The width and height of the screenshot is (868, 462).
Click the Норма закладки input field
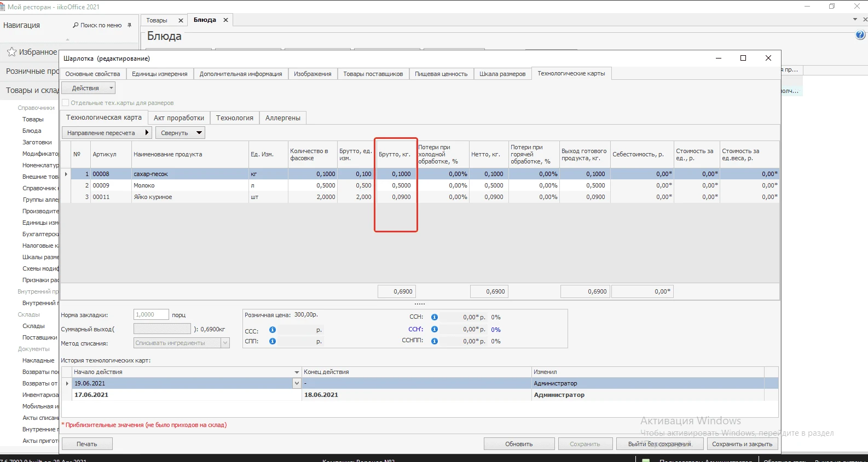[151, 314]
